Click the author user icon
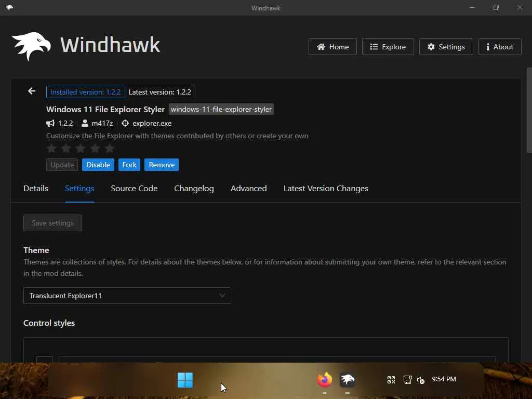The image size is (532, 399). pos(85,123)
